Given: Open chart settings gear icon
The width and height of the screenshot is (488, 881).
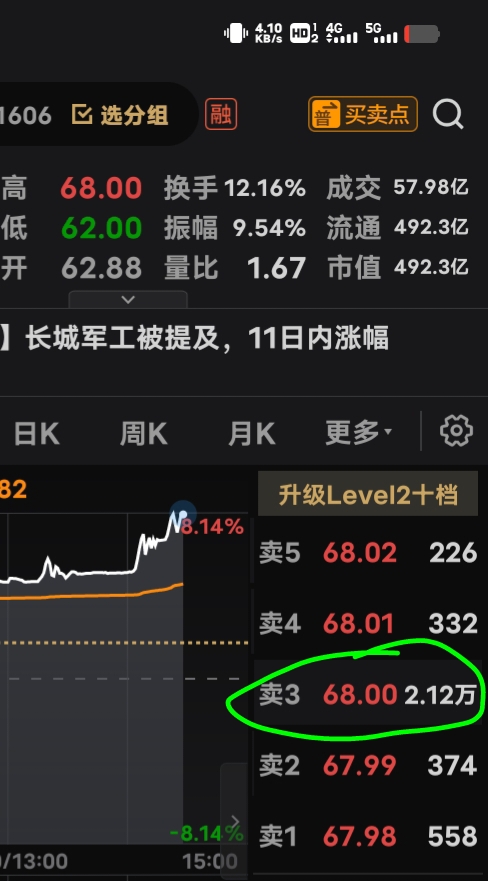Looking at the screenshot, I should (x=456, y=431).
